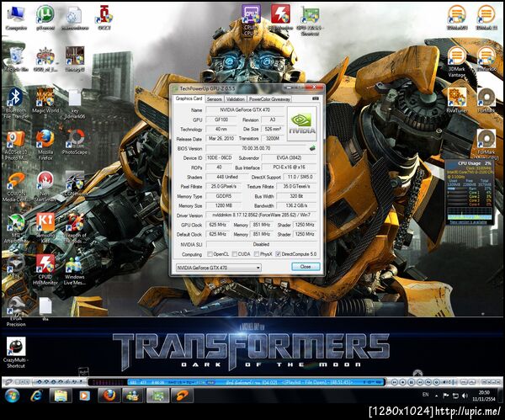This screenshot has width=505, height=420.
Task: Toggle the CUDA checkbox
Action: pyautogui.click(x=235, y=254)
